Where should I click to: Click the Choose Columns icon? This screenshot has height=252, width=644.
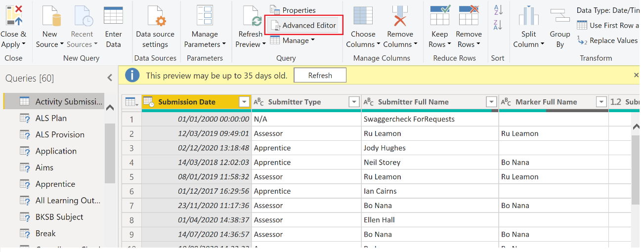(x=363, y=15)
